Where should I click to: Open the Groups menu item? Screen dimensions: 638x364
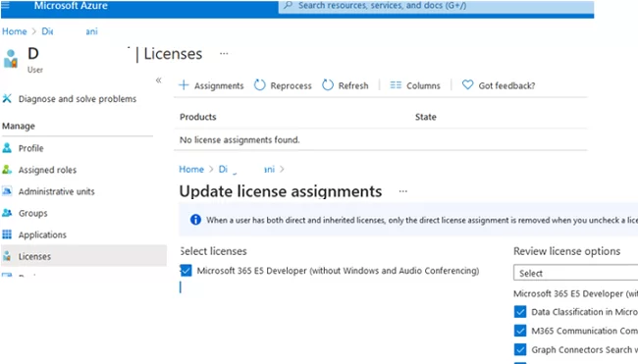pyautogui.click(x=33, y=213)
